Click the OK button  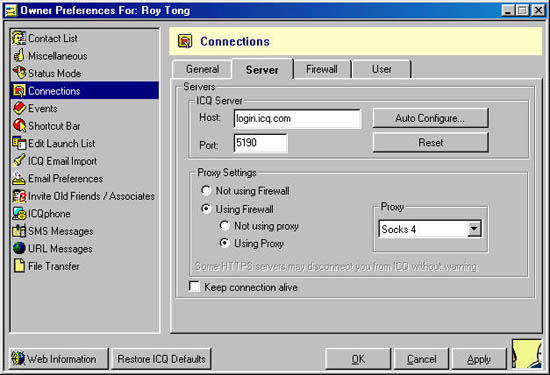[x=358, y=359]
